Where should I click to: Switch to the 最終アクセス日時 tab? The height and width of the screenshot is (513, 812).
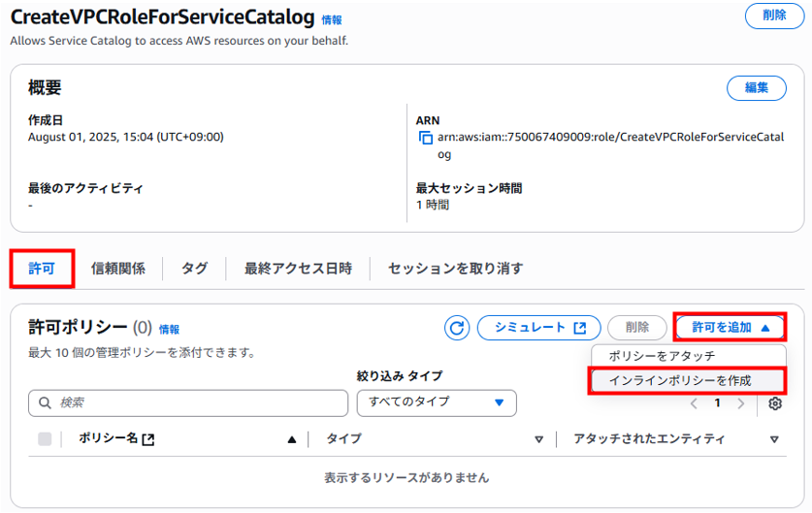point(298,269)
